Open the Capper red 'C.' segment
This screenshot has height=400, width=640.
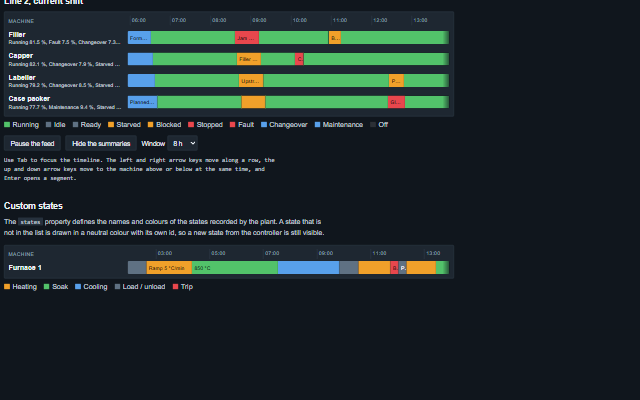(299, 59)
